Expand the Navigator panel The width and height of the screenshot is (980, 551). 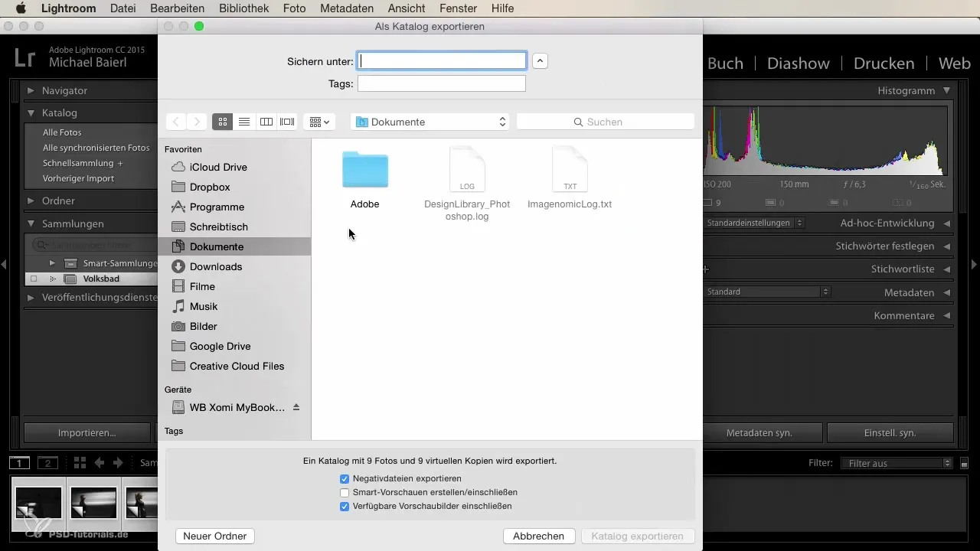point(31,90)
